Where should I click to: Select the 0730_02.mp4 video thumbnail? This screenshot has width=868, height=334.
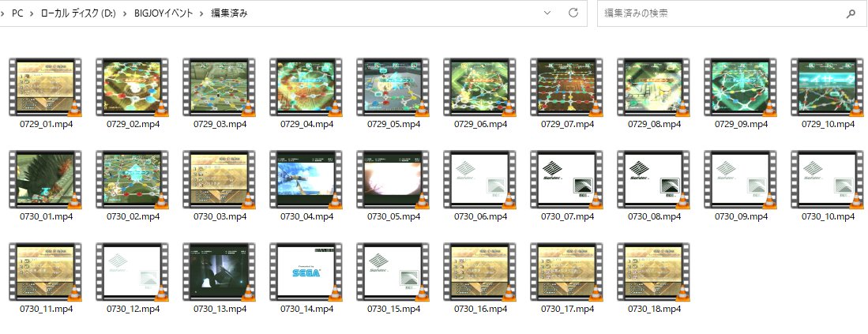(x=133, y=180)
